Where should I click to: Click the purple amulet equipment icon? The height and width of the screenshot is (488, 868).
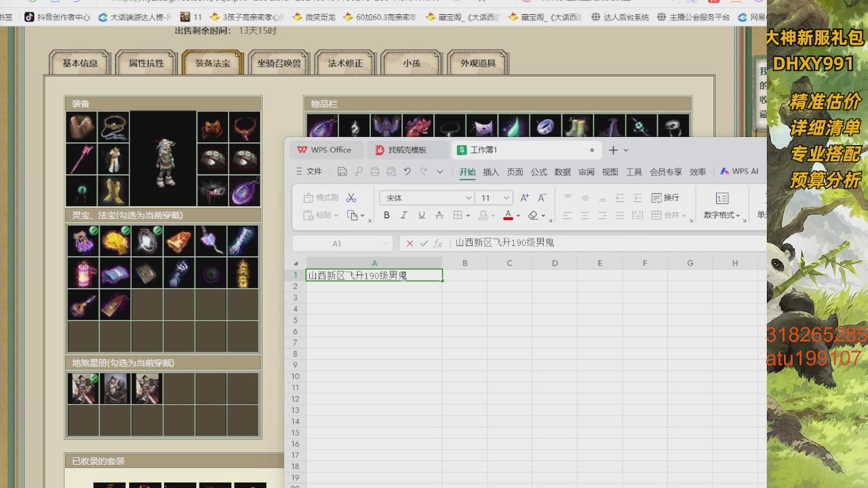coord(245,191)
